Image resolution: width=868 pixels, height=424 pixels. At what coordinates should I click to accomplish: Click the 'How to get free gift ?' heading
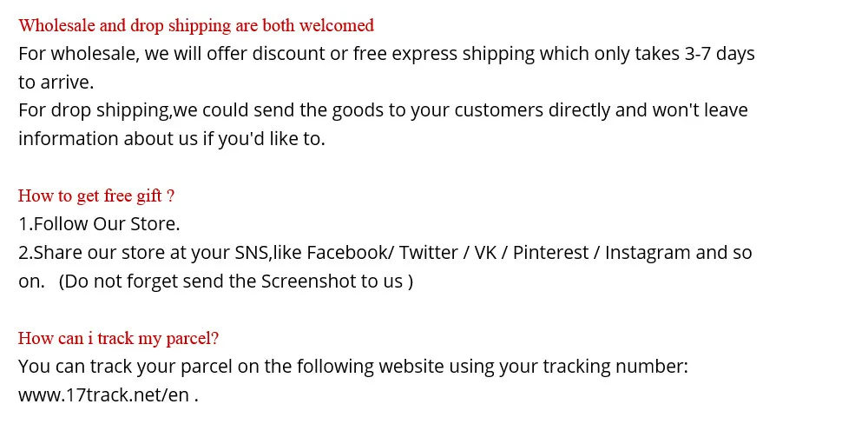tap(96, 195)
